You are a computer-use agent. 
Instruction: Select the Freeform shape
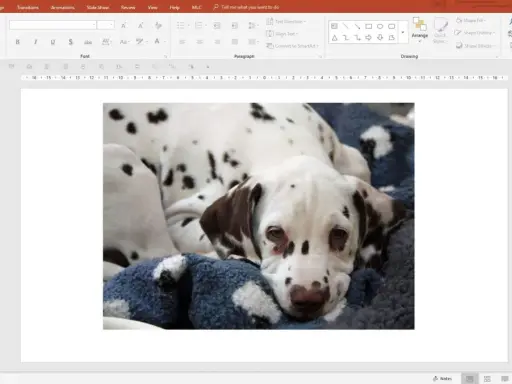(x=391, y=38)
